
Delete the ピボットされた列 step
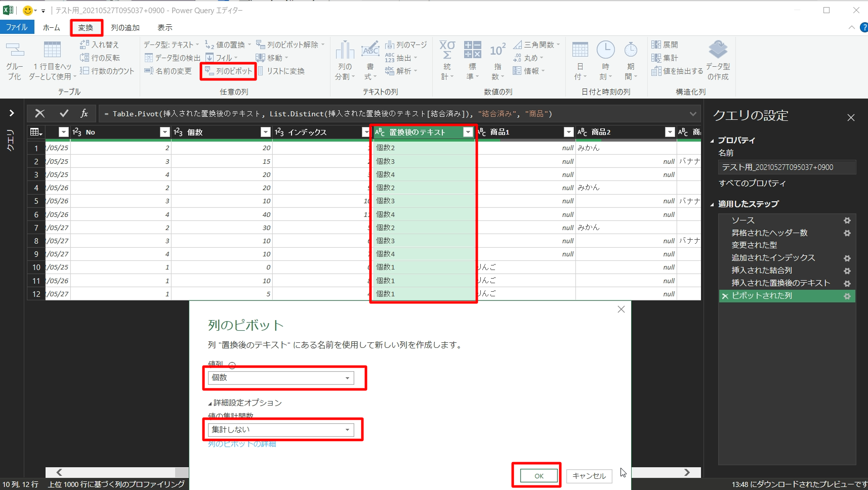(725, 296)
